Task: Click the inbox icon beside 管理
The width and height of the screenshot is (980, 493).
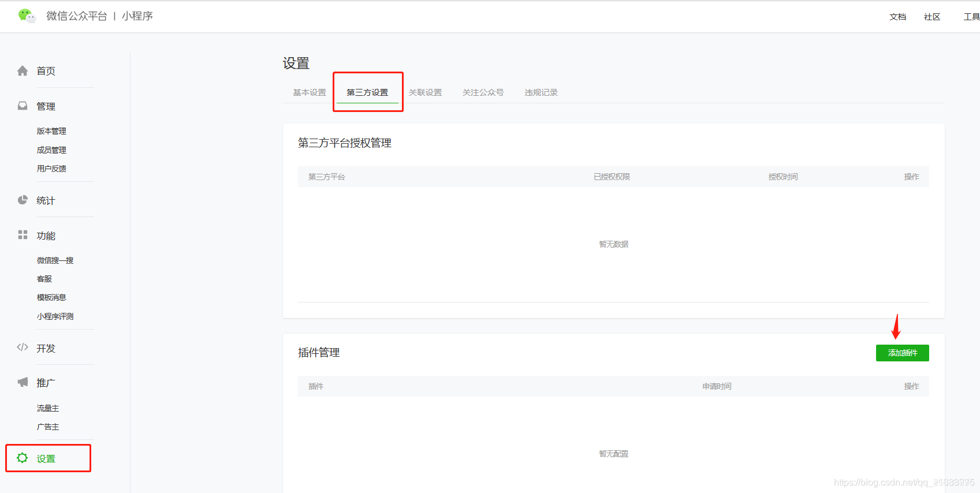Action: 23,106
